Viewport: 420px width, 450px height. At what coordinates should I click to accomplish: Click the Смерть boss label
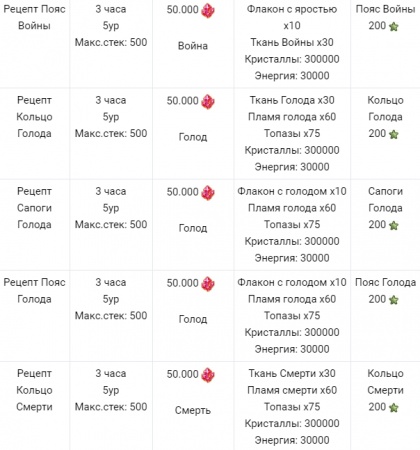(193, 410)
